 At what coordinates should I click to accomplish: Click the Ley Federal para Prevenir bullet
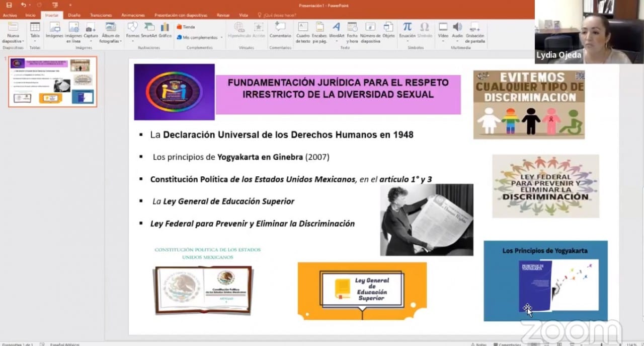(x=252, y=224)
